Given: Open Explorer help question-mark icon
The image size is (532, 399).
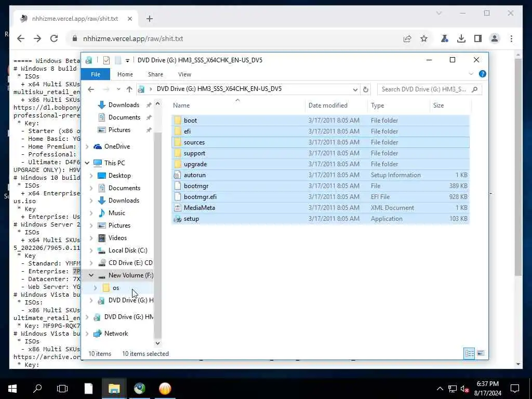Looking at the screenshot, I should pyautogui.click(x=482, y=74).
